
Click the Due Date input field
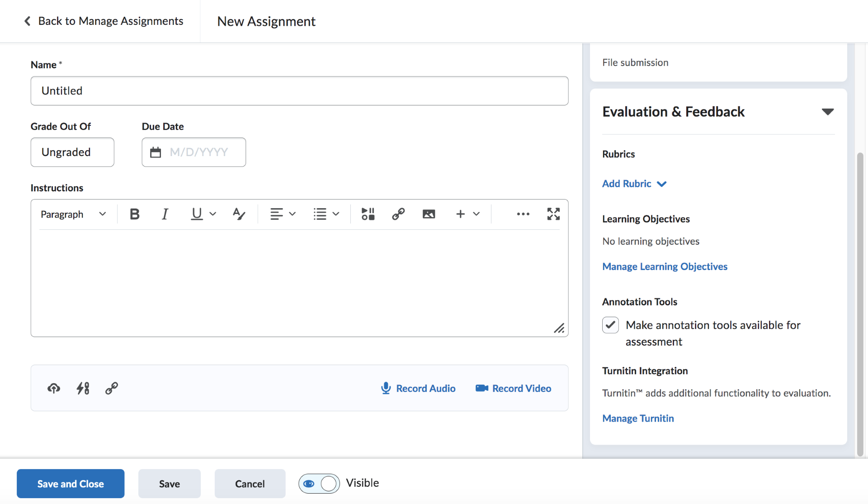[x=199, y=152]
